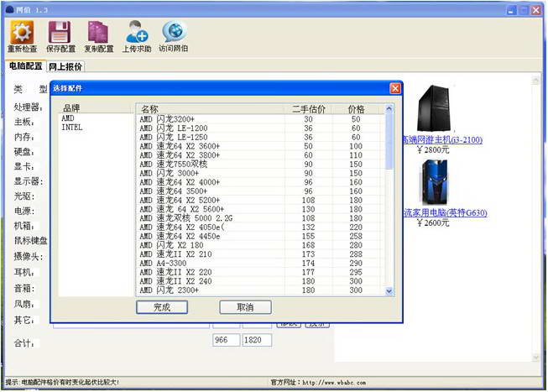Viewport: 548px width, 392px height.
Task: Click the 完成 button
Action: click(162, 307)
